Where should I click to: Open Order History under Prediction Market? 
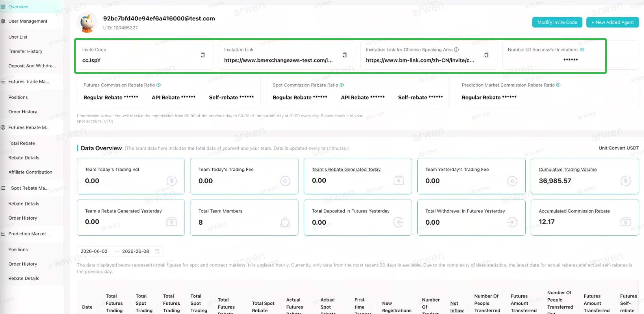click(23, 264)
